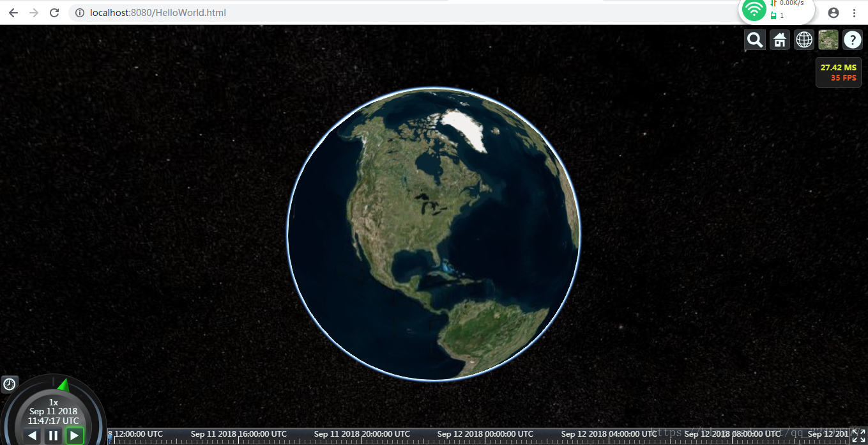Viewport: 868px width, 445px height.
Task: Click timeline label Sep 12 2018 00:00:00 UTC
Action: coord(485,433)
